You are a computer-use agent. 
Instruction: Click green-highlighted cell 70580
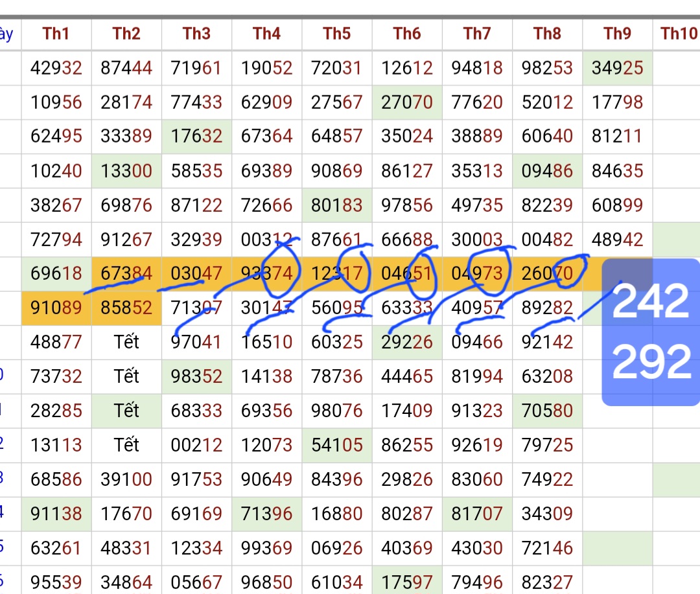coord(547,411)
